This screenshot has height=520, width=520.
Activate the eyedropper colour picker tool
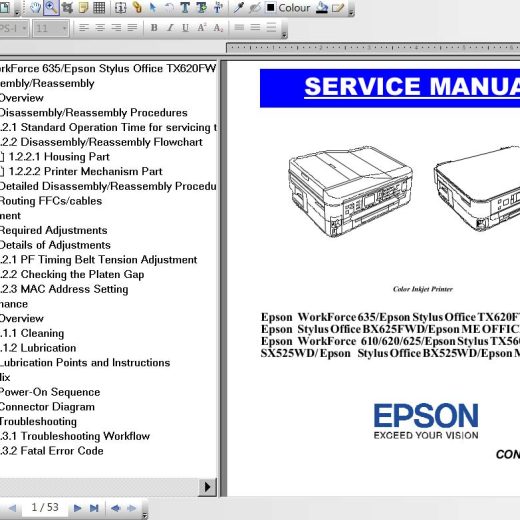(238, 8)
